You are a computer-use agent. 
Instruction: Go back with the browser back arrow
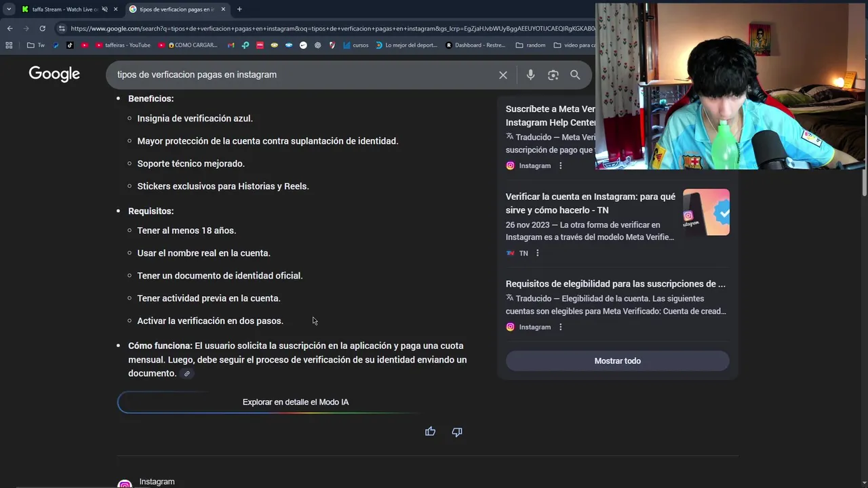pyautogui.click(x=9, y=28)
